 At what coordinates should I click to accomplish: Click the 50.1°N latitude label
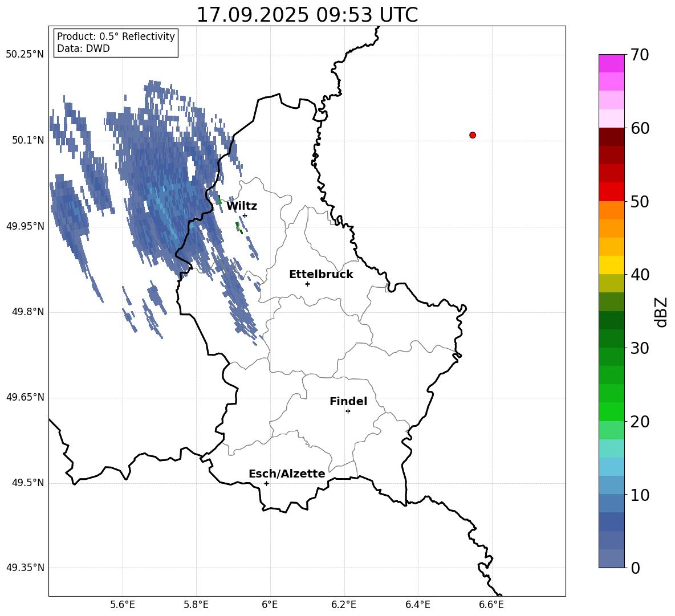coord(27,140)
